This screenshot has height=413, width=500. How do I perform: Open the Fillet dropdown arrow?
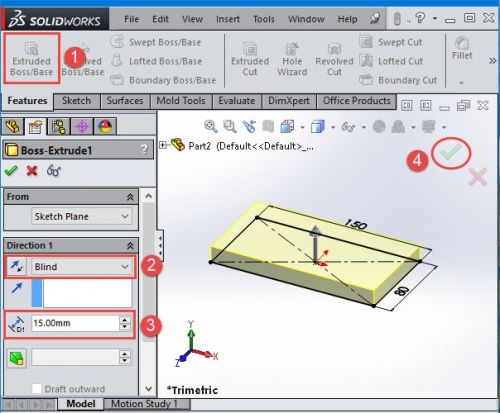coord(461,83)
